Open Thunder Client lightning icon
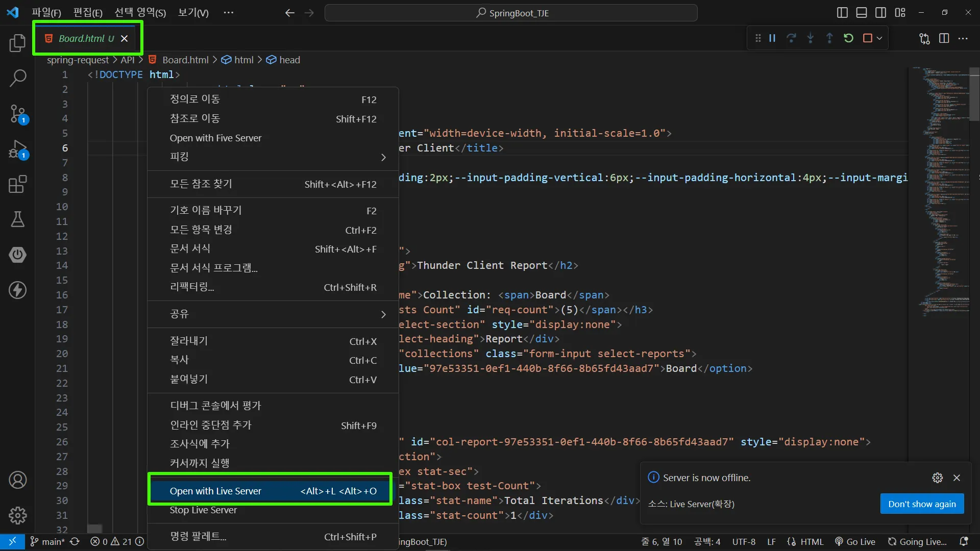The image size is (980, 551). tap(17, 290)
